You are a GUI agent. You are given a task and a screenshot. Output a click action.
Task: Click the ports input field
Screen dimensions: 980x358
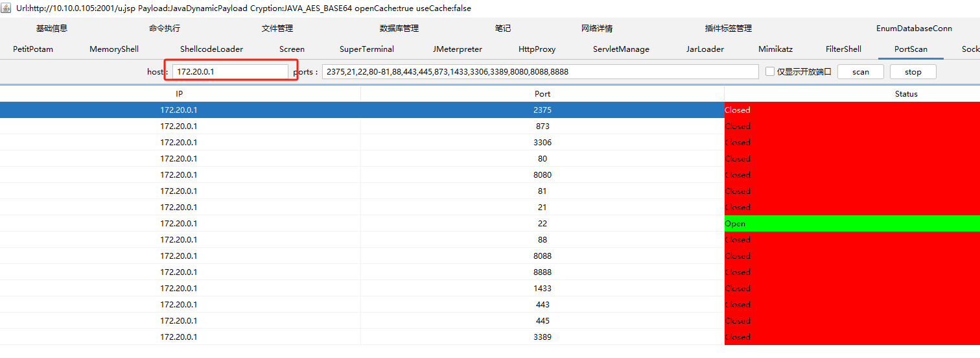pyautogui.click(x=540, y=71)
